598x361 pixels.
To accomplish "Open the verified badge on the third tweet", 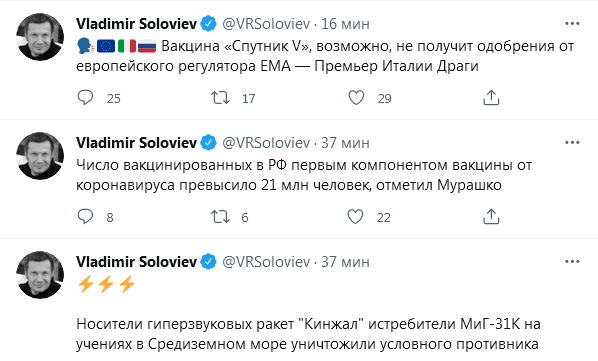I will click(x=208, y=262).
